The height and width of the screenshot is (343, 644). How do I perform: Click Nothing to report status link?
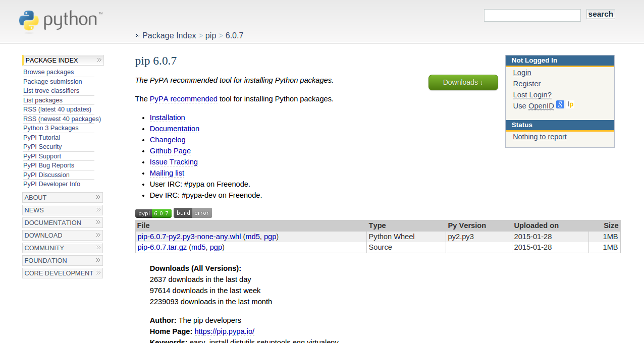[x=540, y=137]
